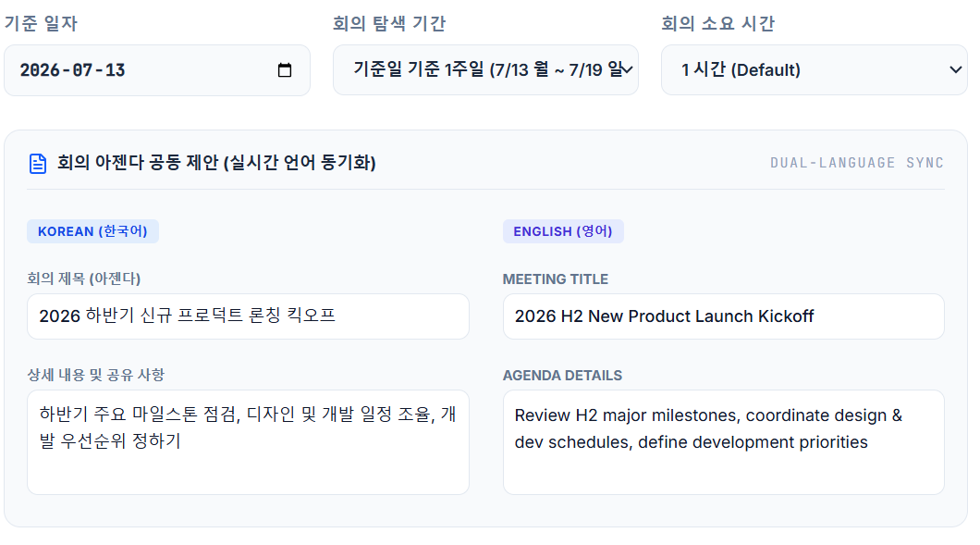Screen dimensions: 980x545
Task: Open the 기준일 기준 1주일 period dropdown
Action: click(x=485, y=70)
